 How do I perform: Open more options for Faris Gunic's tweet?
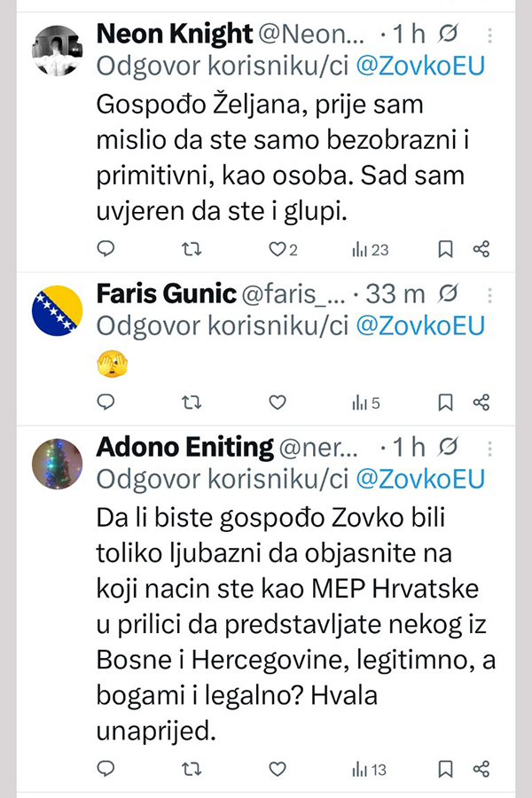coord(491,293)
